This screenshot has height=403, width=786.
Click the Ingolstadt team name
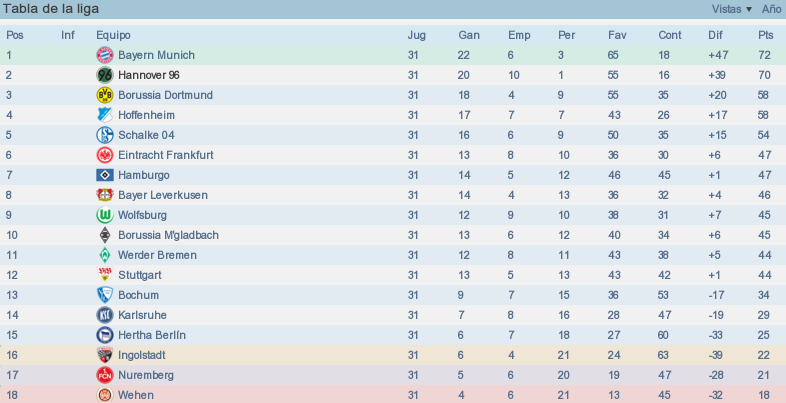142,355
